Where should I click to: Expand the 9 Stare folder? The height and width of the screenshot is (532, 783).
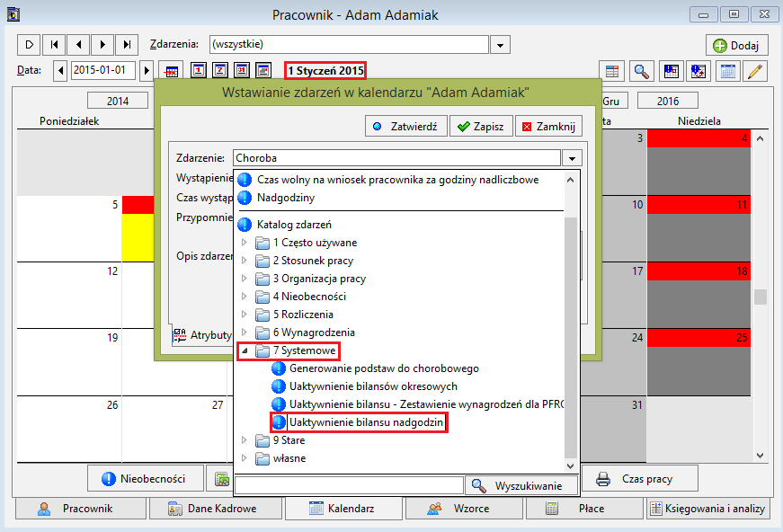coord(245,440)
